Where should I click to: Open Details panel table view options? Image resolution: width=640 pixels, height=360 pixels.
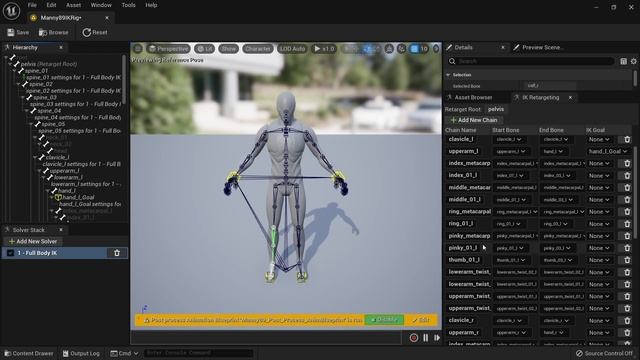click(623, 61)
